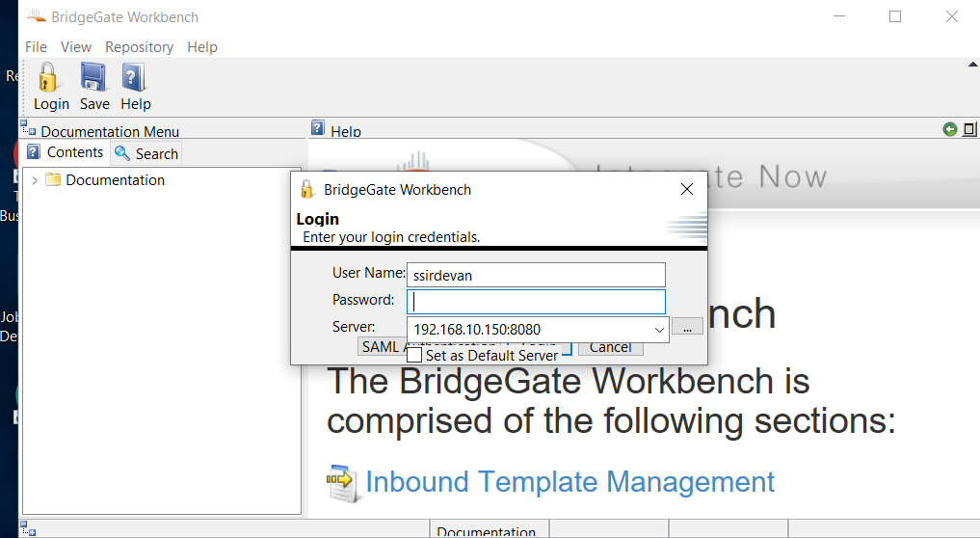Open Inbound Template Management link
This screenshot has width=980, height=538.
click(569, 482)
